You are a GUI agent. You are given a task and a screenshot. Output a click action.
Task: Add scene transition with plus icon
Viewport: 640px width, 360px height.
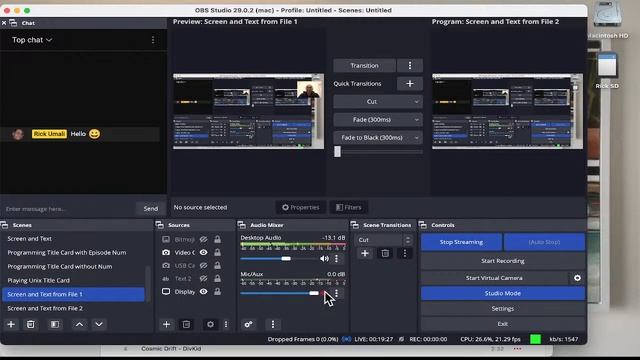[365, 253]
